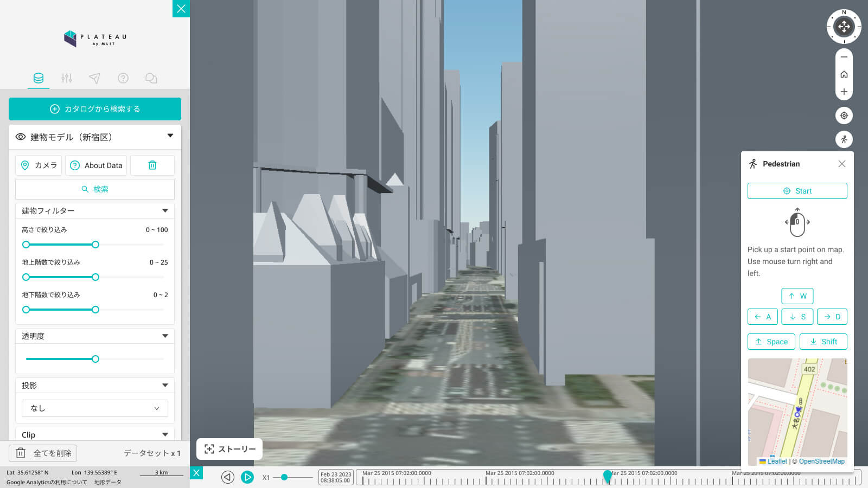Viewport: 868px width, 488px height.
Task: Click the PLATEAU logo
Action: click(x=95, y=38)
